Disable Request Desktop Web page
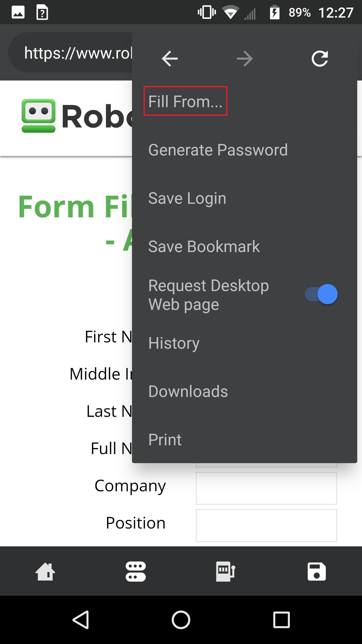362x644 pixels. click(x=321, y=294)
